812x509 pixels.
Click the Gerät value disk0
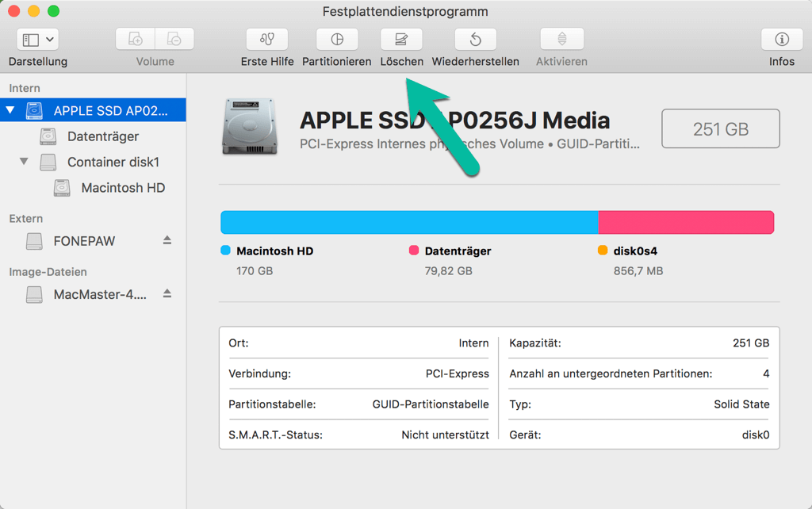(x=756, y=435)
